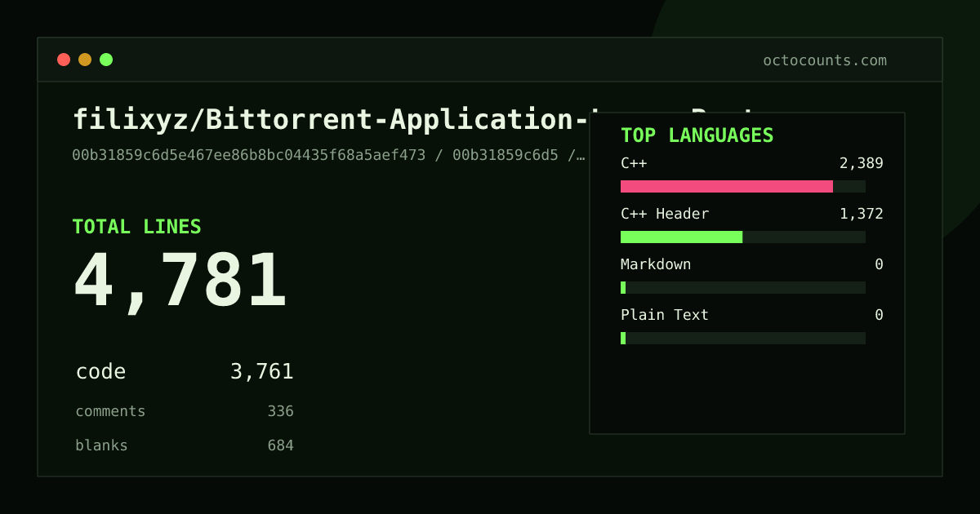The height and width of the screenshot is (514, 980).
Task: Click the Plain Text language label
Action: coord(665,315)
